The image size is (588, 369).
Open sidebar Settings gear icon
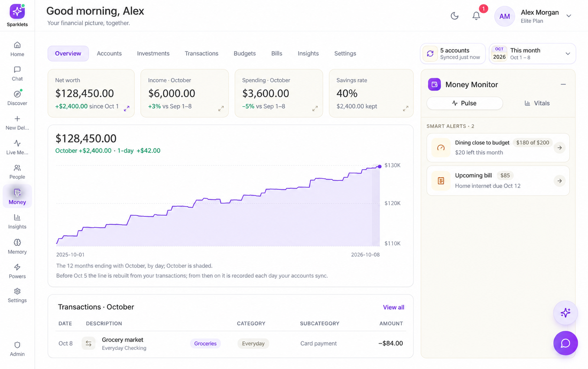pos(17,291)
